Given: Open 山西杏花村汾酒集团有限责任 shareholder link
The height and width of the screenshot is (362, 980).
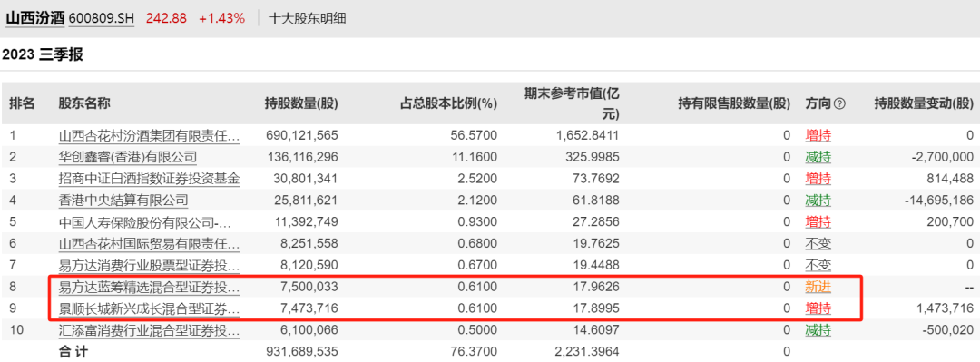Looking at the screenshot, I should 149,135.
